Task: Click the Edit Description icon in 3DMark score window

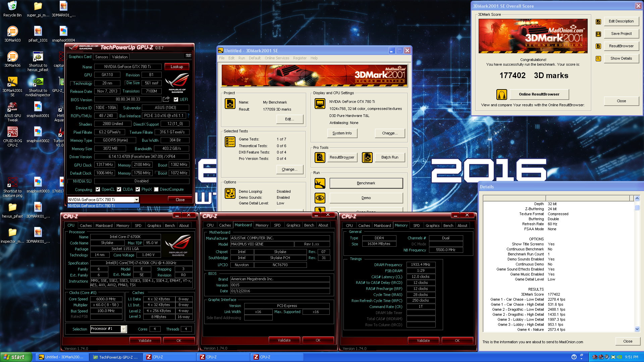Action: tap(598, 21)
